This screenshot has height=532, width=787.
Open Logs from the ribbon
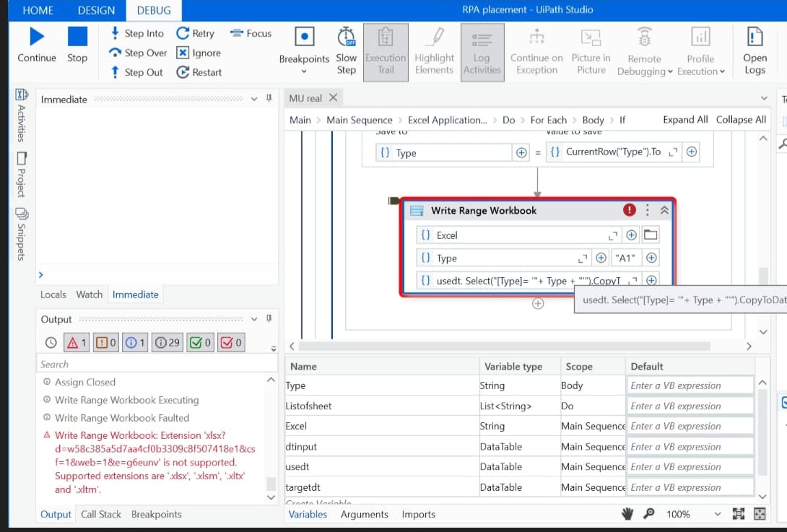point(755,51)
